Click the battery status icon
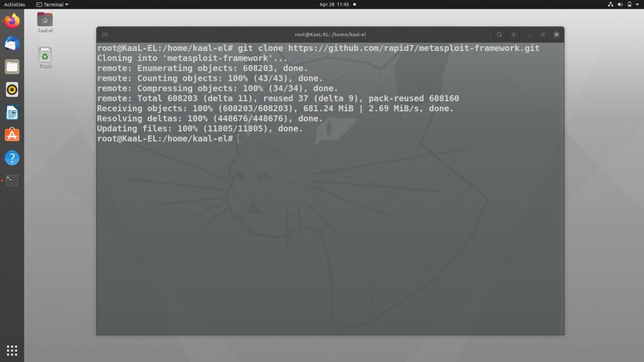This screenshot has width=644, height=362. tap(629, 4)
